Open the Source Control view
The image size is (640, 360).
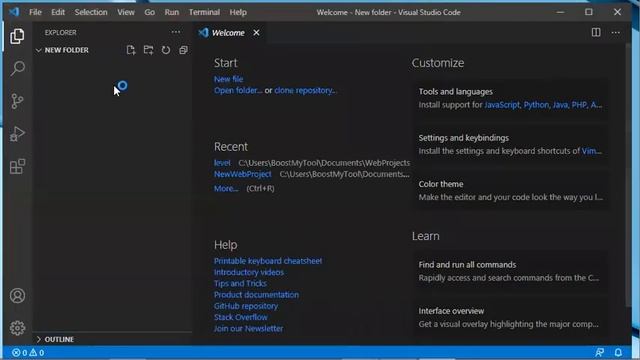point(17,101)
